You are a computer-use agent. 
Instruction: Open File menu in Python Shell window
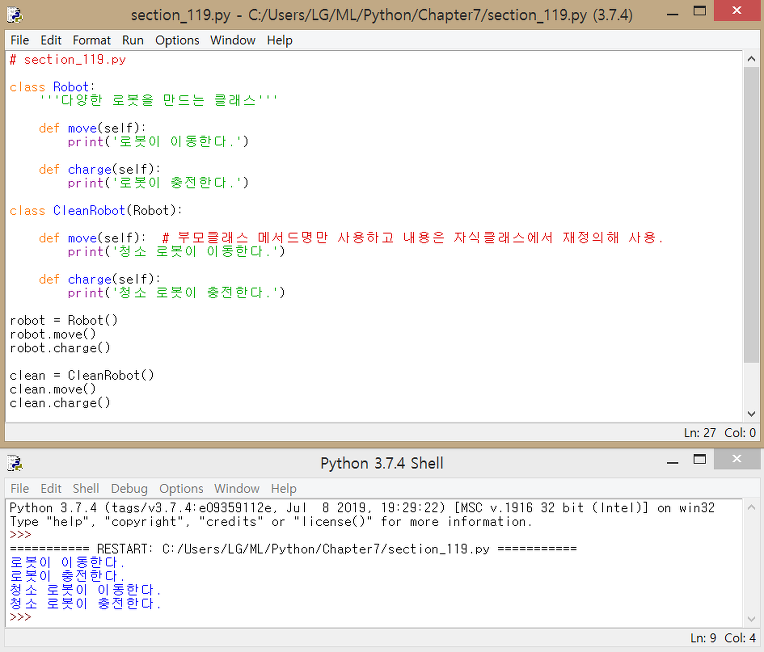(19, 488)
